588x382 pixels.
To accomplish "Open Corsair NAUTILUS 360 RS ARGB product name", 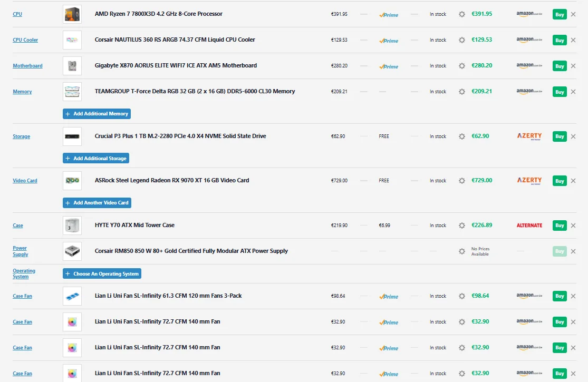I will 175,40.
